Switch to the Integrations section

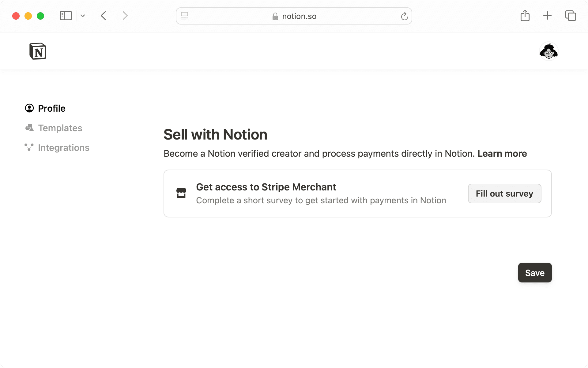click(x=63, y=147)
